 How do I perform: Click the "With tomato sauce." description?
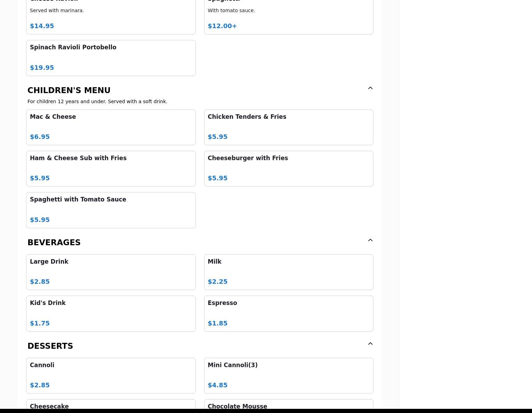point(231,10)
